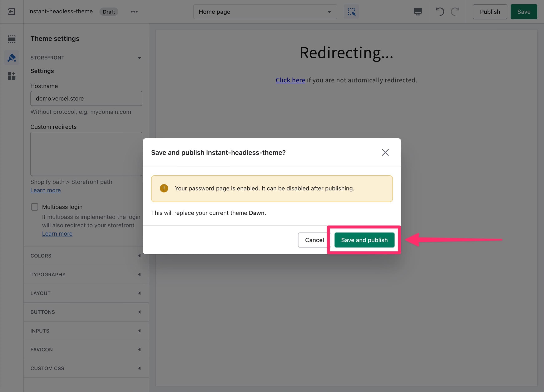Screen dimensions: 544x392
Task: Cancel the publish dialog
Action: click(314, 240)
